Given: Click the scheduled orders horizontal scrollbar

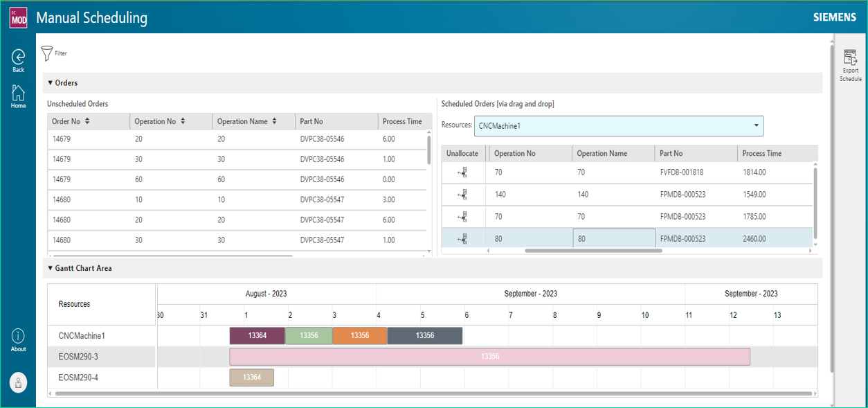Looking at the screenshot, I should 593,251.
